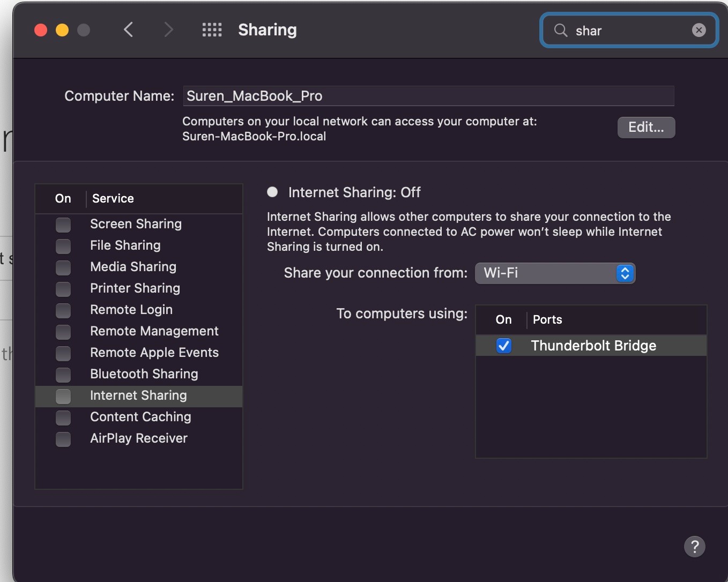Click the Computer Name text field
The width and height of the screenshot is (728, 582).
428,96
